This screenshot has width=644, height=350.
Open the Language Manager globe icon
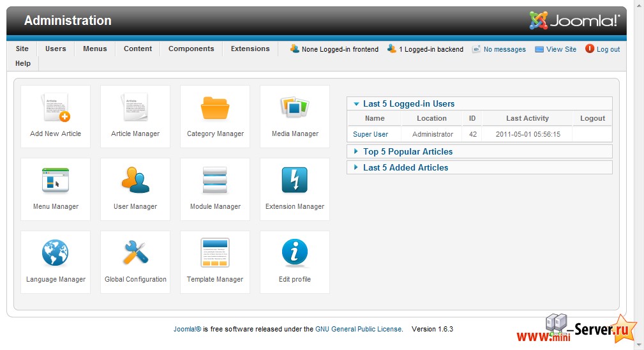point(55,253)
